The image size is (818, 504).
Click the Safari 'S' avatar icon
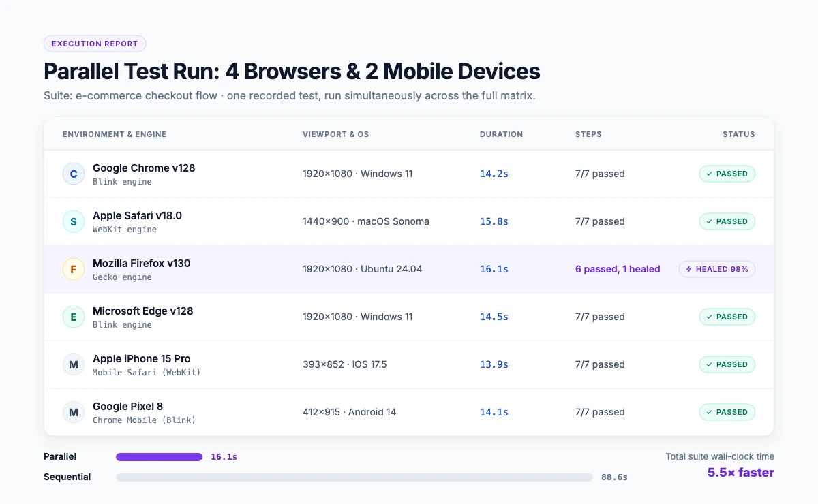pyautogui.click(x=74, y=221)
